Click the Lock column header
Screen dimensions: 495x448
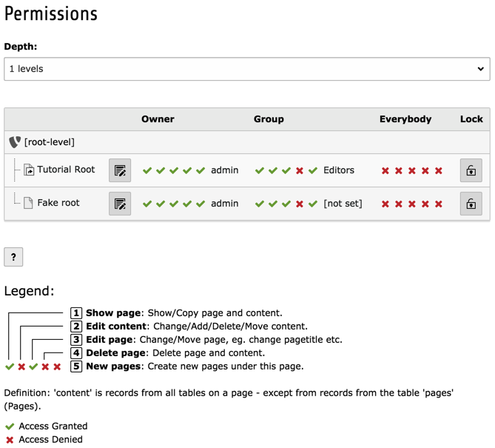pos(471,119)
